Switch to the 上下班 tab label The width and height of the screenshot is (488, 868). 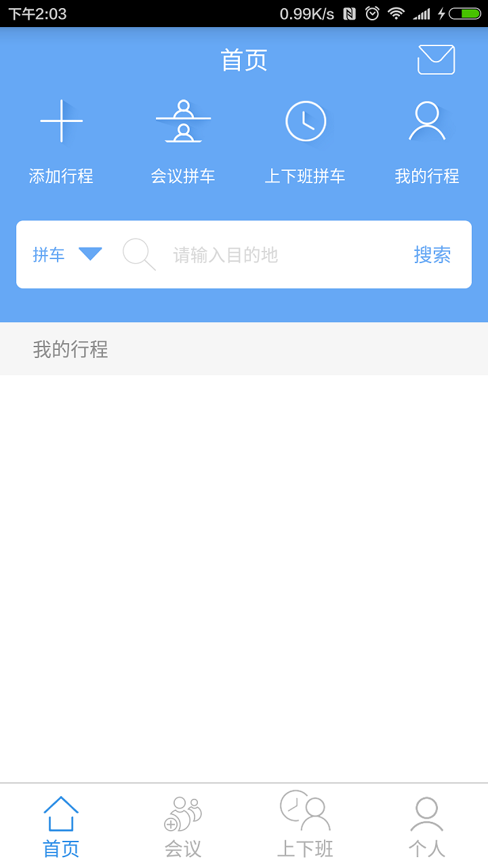pos(305,848)
